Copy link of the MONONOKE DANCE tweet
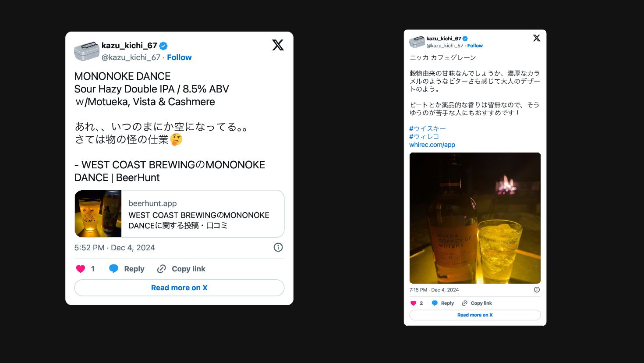 [181, 269]
